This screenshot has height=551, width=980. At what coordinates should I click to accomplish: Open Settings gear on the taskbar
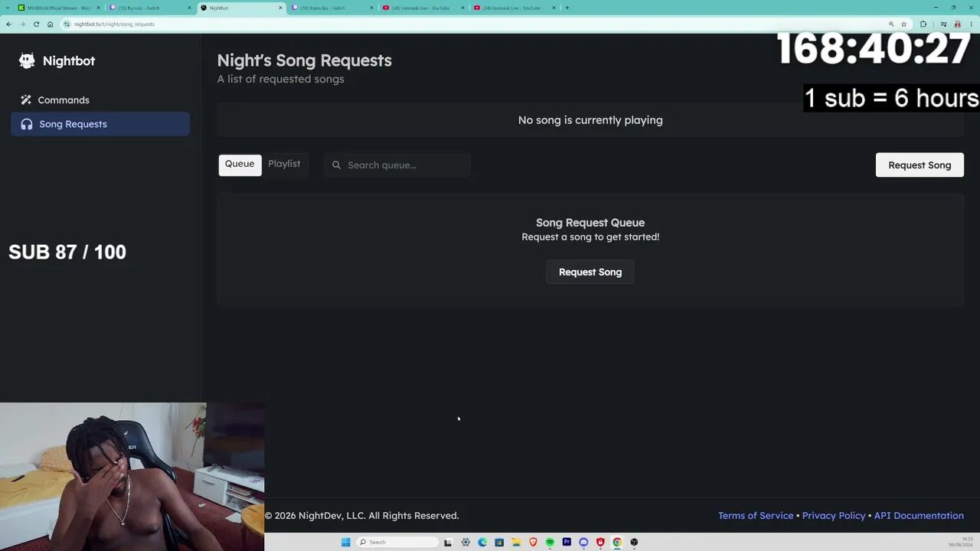pyautogui.click(x=465, y=542)
